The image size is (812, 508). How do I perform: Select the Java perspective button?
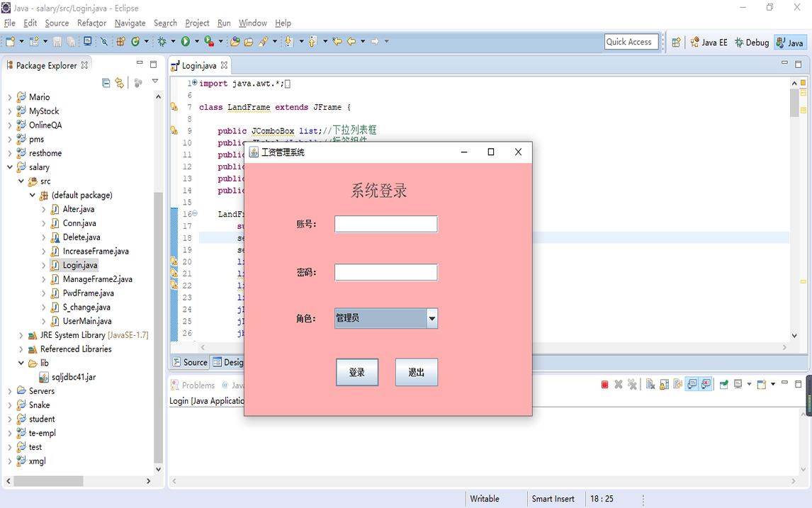pyautogui.click(x=790, y=43)
